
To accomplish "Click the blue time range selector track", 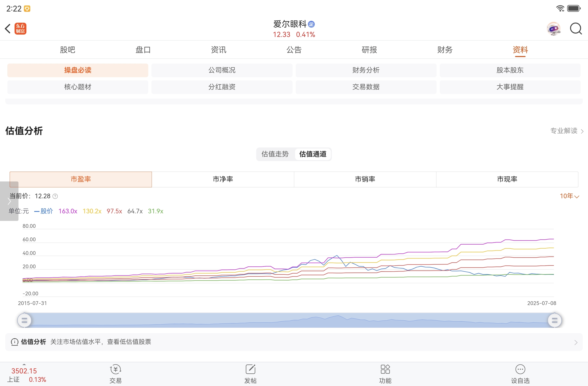I will pos(289,320).
